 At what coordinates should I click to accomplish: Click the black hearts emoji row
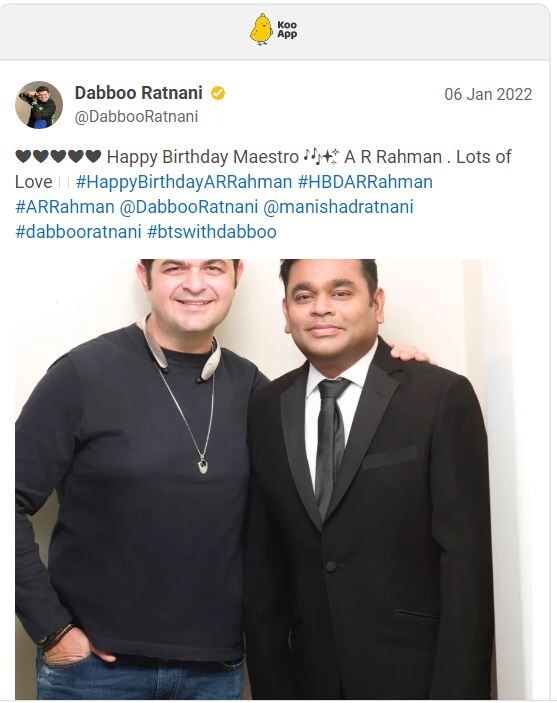coord(58,156)
